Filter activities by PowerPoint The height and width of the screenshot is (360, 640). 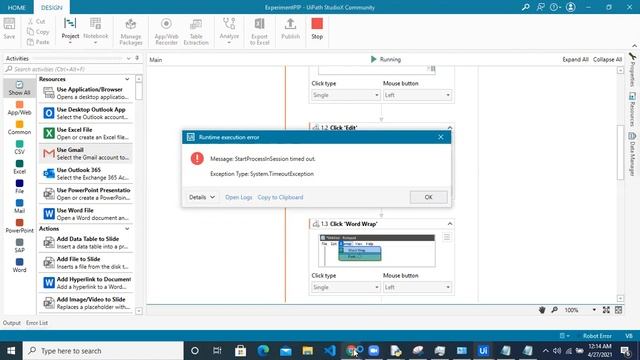tap(19, 226)
